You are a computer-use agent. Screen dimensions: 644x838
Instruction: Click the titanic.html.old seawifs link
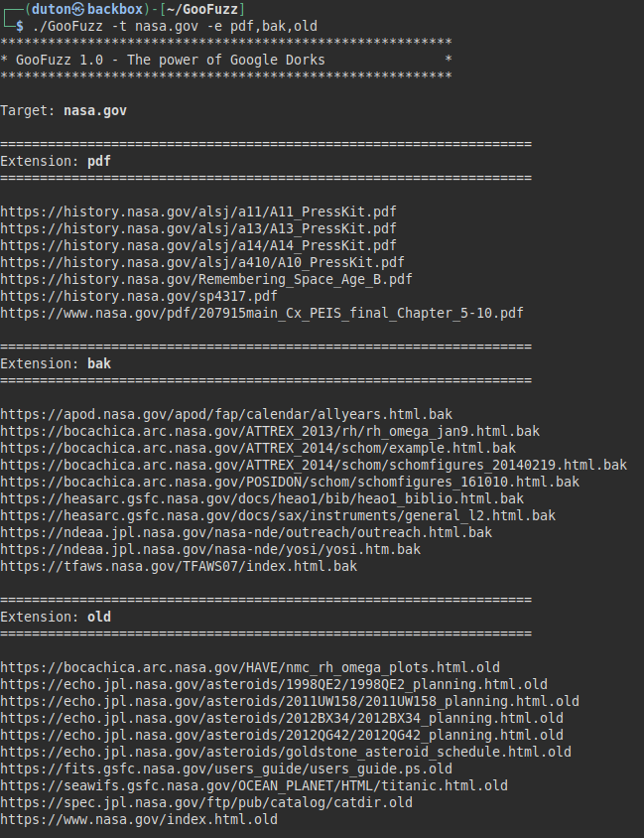click(254, 785)
